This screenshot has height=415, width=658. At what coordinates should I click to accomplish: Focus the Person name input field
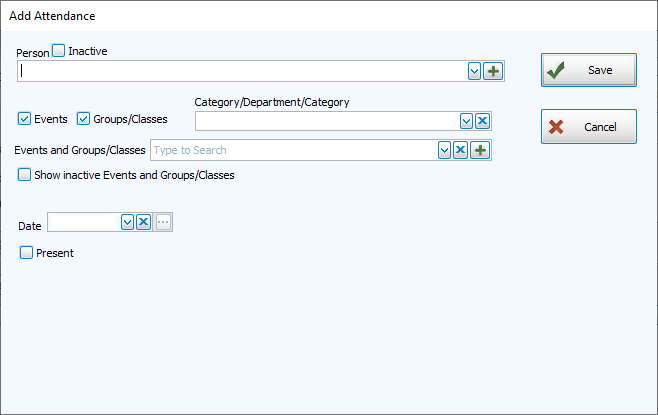[x=240, y=71]
